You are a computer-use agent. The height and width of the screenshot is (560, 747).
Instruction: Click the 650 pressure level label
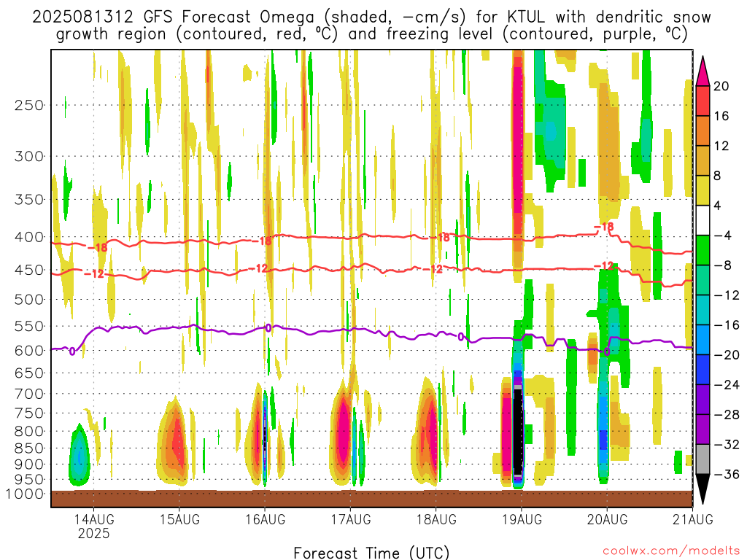[x=29, y=373]
